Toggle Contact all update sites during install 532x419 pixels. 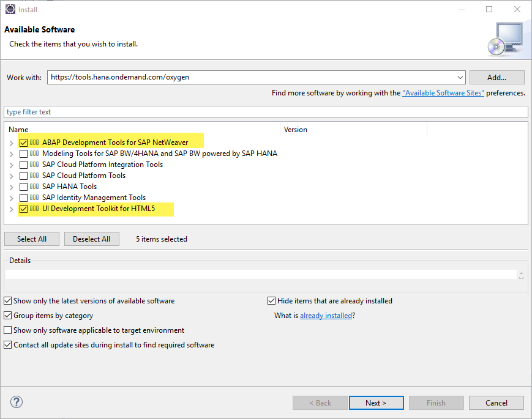(x=7, y=345)
